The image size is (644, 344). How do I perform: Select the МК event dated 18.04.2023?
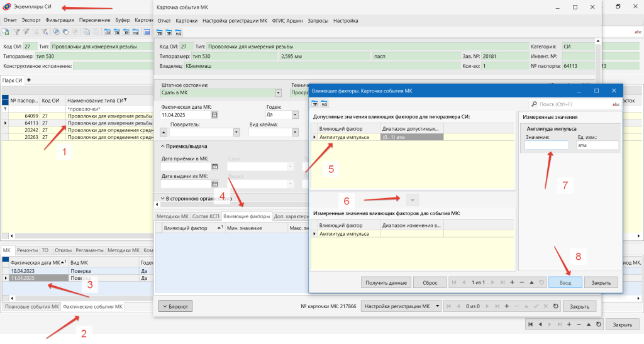[77, 271]
